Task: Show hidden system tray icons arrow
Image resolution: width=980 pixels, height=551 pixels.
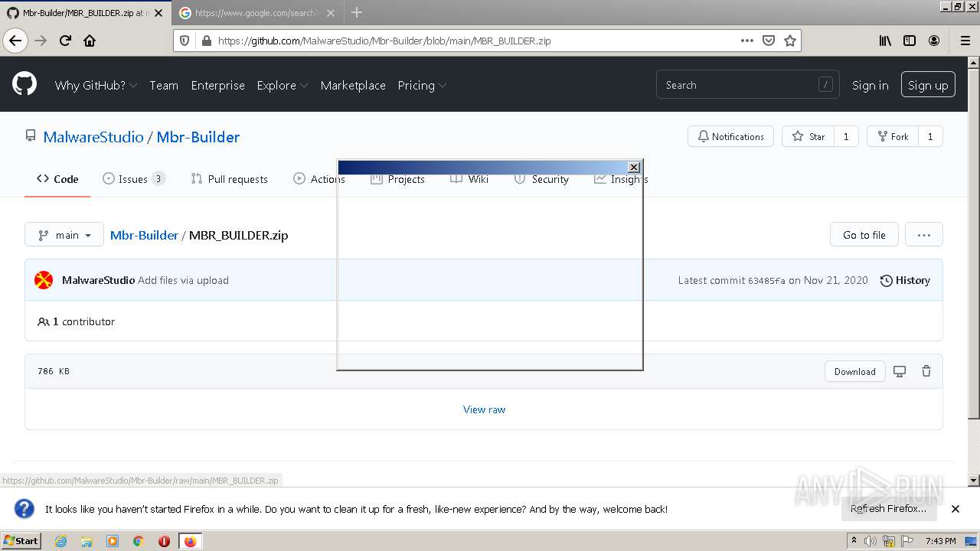Action: [854, 541]
